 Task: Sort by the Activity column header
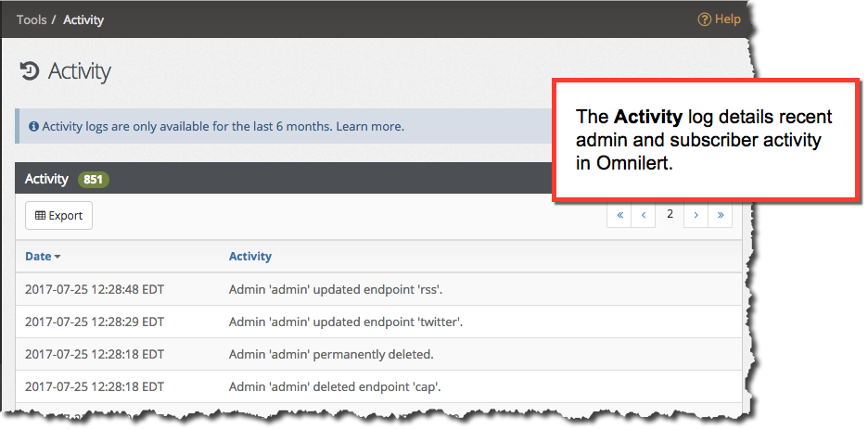[250, 256]
